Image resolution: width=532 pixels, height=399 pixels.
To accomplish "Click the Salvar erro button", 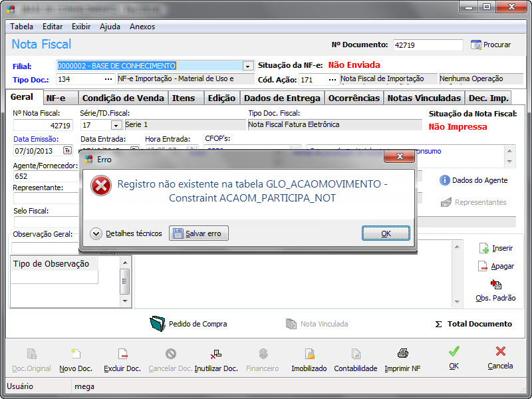I will coord(199,233).
